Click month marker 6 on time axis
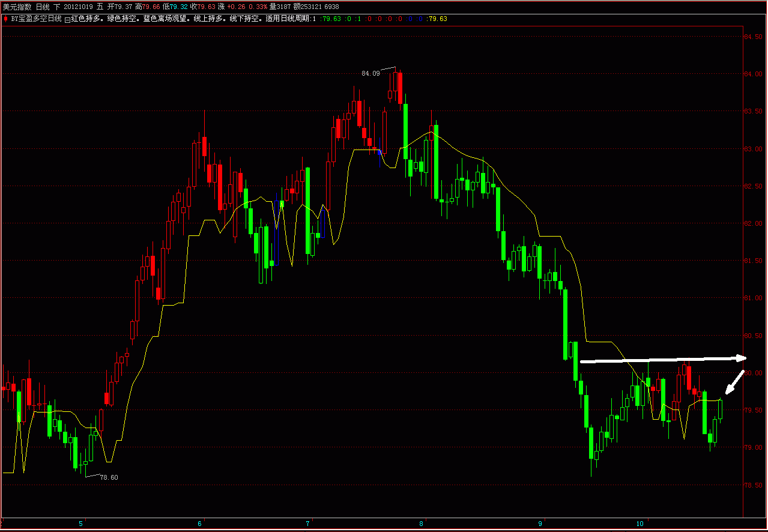The image size is (768, 532). (x=199, y=524)
